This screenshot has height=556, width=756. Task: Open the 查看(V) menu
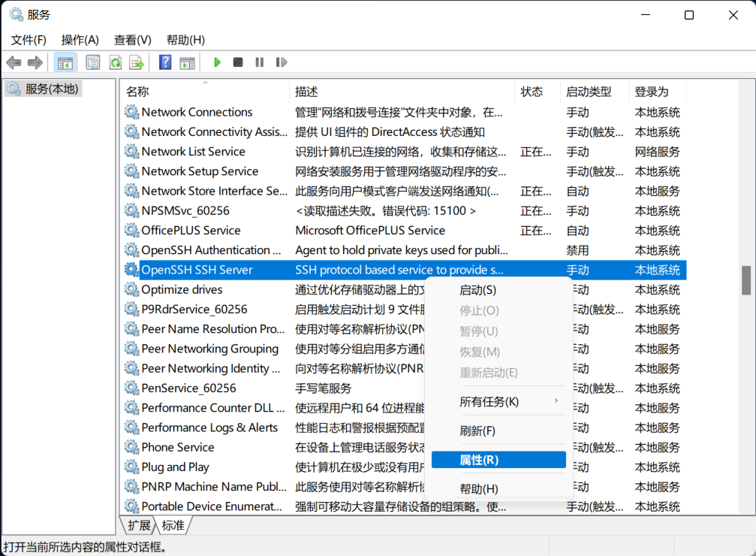[132, 40]
